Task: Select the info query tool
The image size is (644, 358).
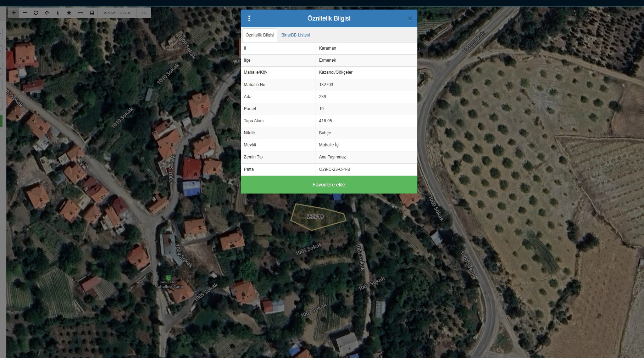Action: coord(58,13)
